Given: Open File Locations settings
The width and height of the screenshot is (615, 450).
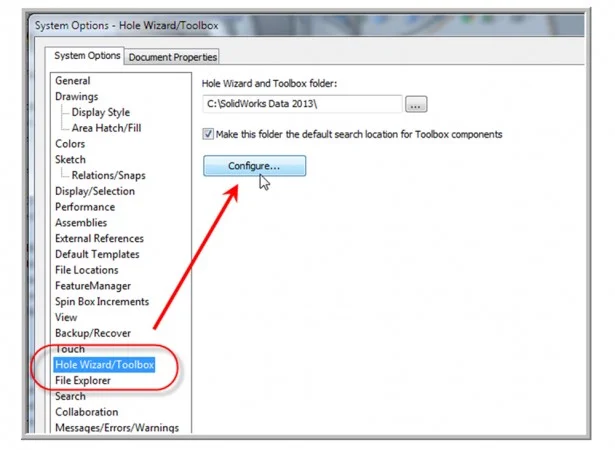Looking at the screenshot, I should 87,270.
